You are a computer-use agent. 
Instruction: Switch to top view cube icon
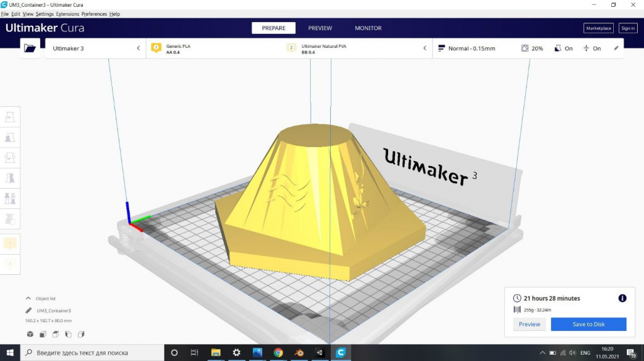pos(55,335)
